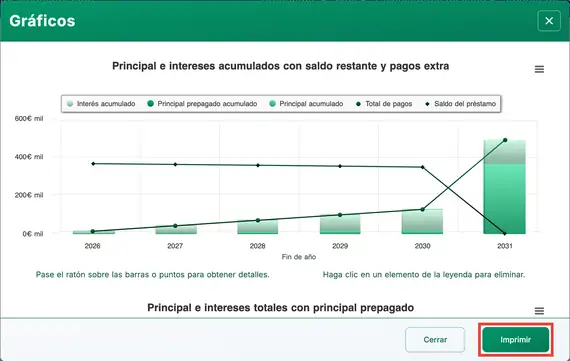The image size is (570, 361).
Task: Click the first chart title about saldo restante
Action: click(x=280, y=66)
